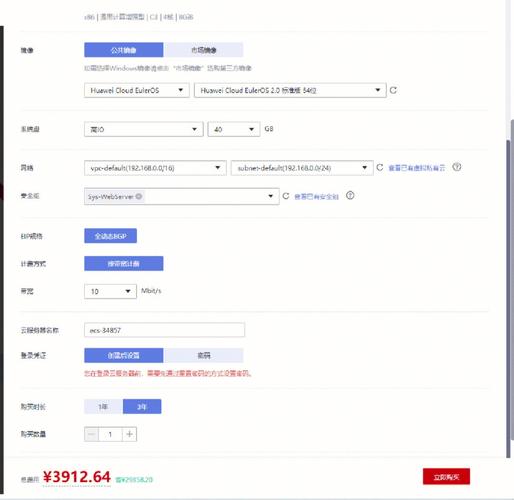Viewport: 514px width, 500px height.
Task: Open the system disk size dropdown showing 40
Action: coord(234,129)
